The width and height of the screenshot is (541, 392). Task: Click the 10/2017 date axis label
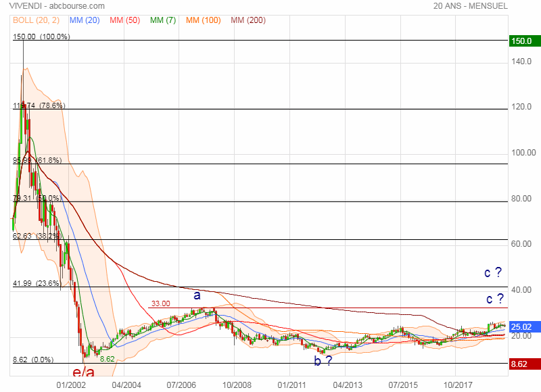click(458, 385)
